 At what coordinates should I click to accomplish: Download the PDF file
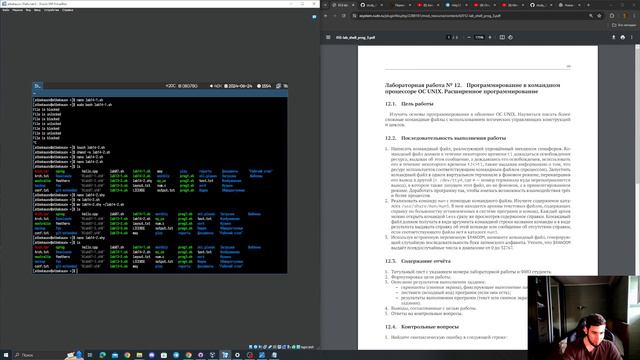[613, 37]
